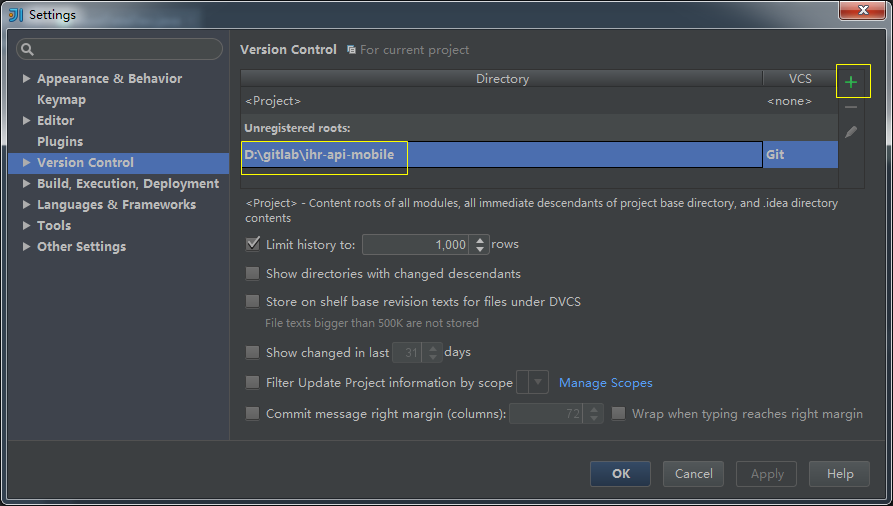The width and height of the screenshot is (893, 506).
Task: Close the Settings dialog window
Action: [x=862, y=10]
